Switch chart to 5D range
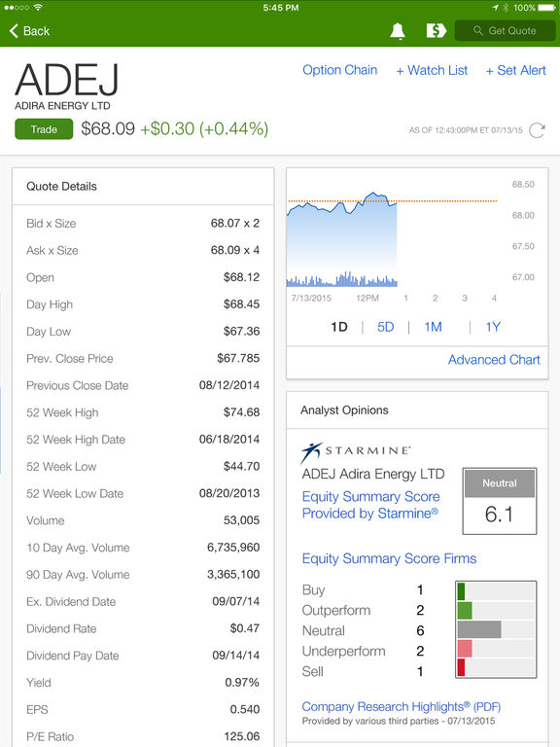The image size is (560, 747). [x=386, y=327]
